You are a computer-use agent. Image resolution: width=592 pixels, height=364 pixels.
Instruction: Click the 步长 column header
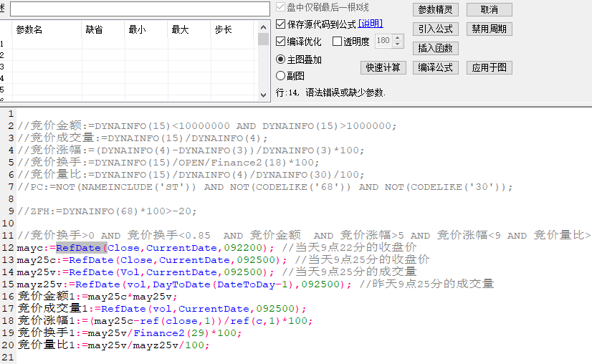tap(231, 29)
